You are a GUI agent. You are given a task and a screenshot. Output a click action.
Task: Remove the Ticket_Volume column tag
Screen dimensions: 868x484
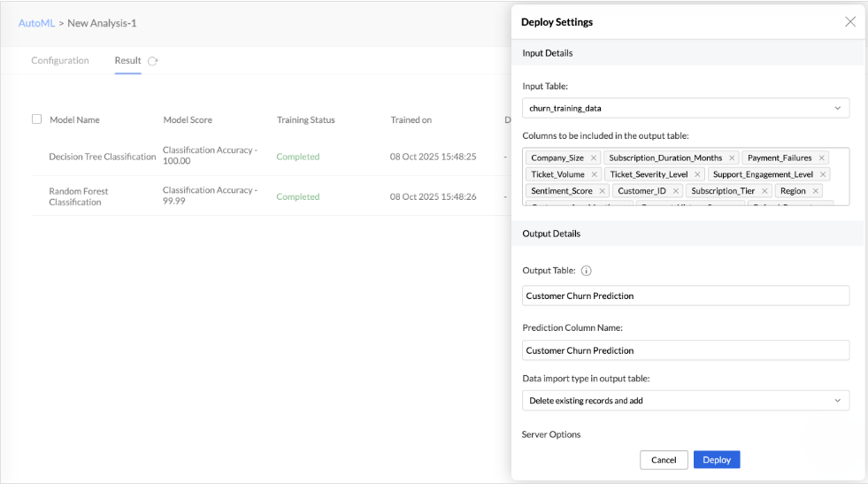[594, 174]
